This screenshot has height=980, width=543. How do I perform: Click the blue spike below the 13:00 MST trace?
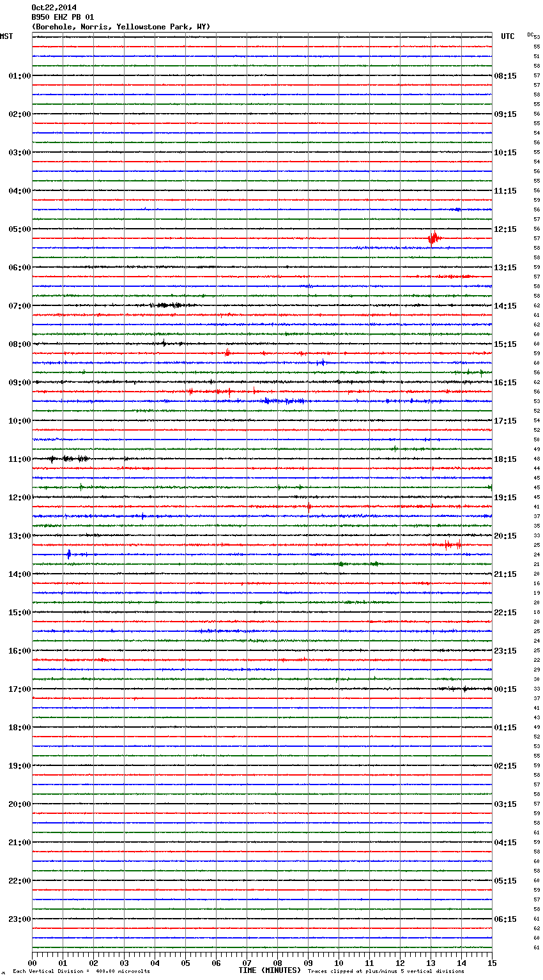pyautogui.click(x=68, y=554)
